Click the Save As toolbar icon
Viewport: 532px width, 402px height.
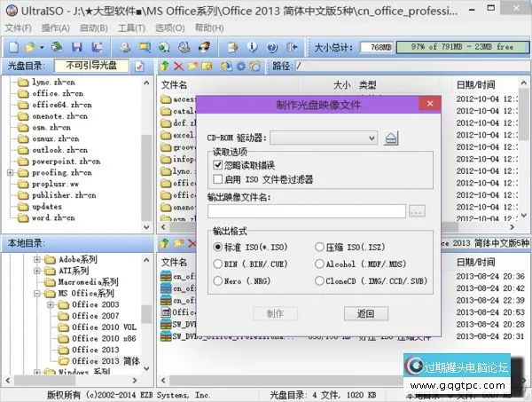tap(97, 47)
